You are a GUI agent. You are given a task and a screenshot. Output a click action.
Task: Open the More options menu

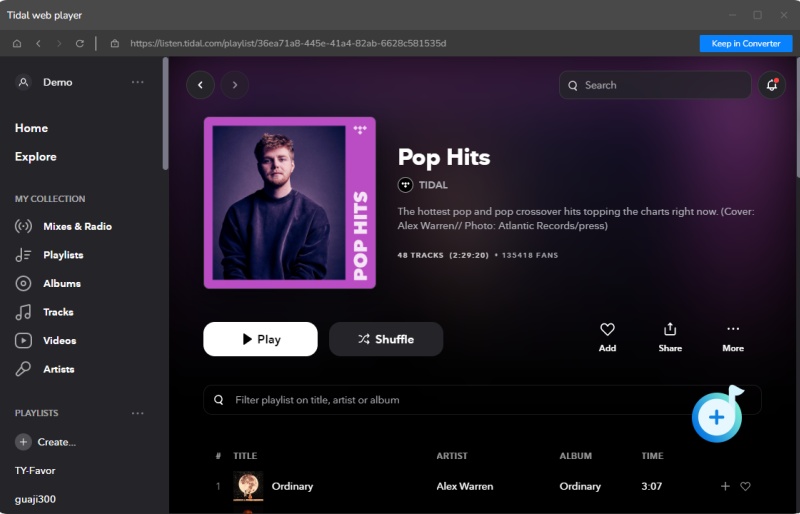pos(733,337)
